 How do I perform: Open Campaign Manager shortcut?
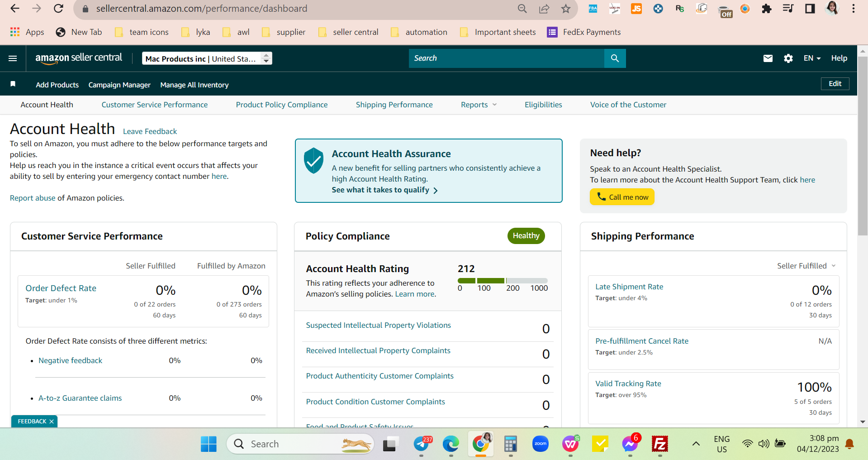pyautogui.click(x=119, y=85)
